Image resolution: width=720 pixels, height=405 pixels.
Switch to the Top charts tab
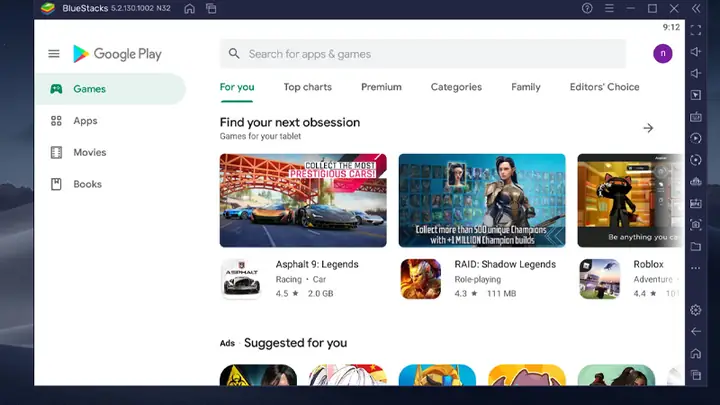[x=308, y=87]
